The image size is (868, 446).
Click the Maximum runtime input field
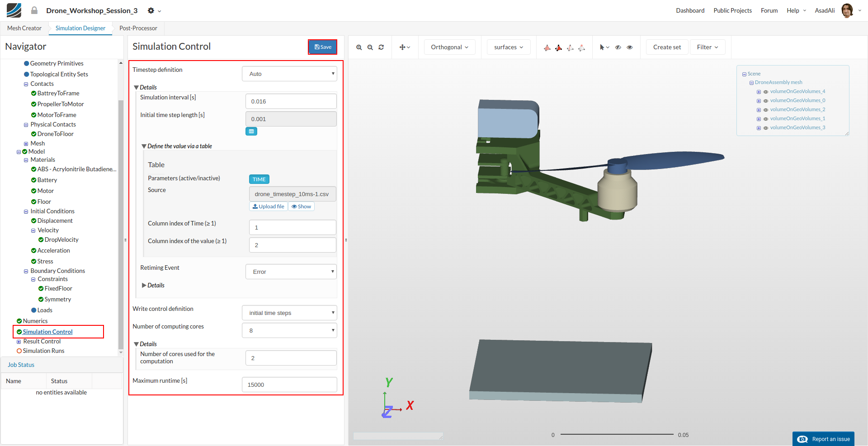click(289, 385)
